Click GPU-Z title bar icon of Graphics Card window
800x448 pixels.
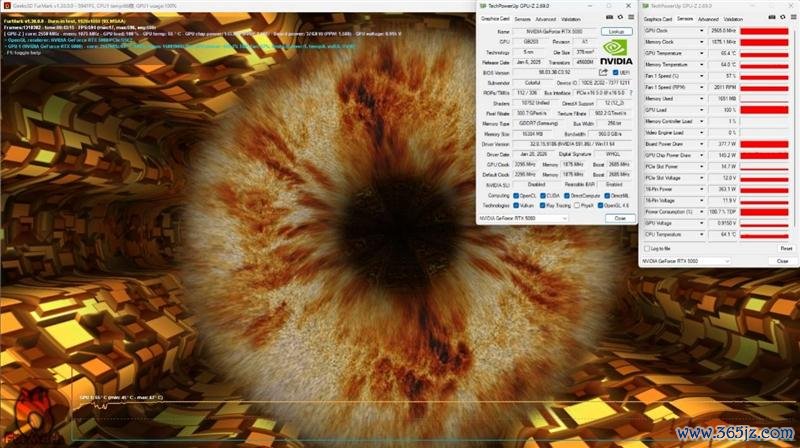(x=483, y=6)
